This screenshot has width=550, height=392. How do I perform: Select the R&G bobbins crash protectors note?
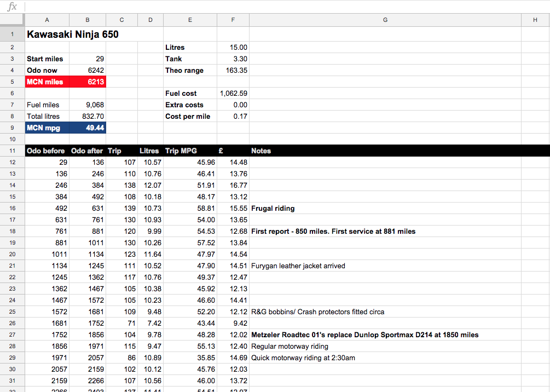[x=385, y=312]
